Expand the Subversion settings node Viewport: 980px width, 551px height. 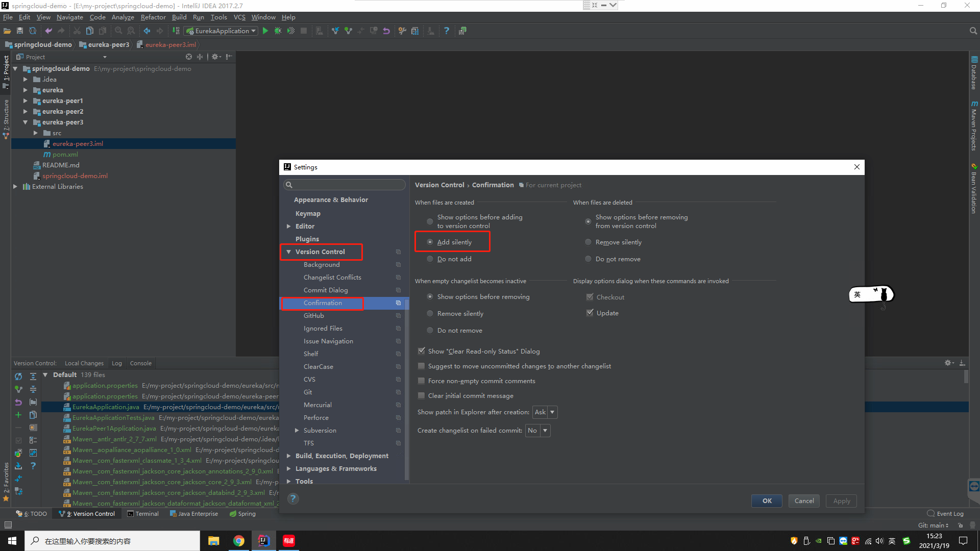(297, 430)
